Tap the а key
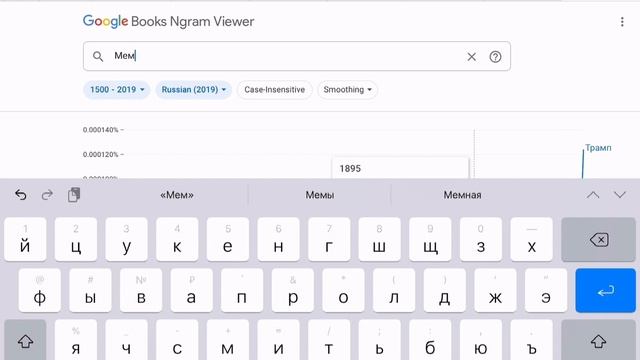The height and width of the screenshot is (360, 640). (191, 291)
